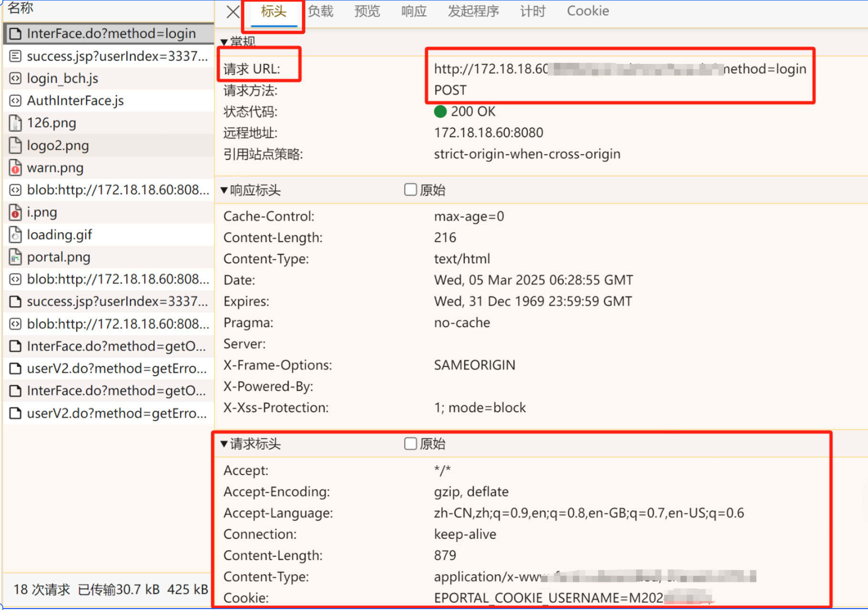
Task: Select the first success.jsp?userIndex request
Action: pos(117,56)
